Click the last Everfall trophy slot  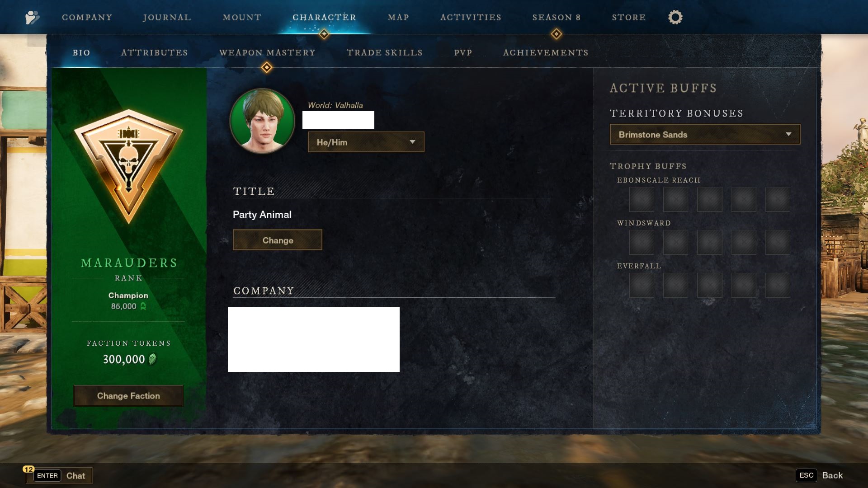click(778, 285)
